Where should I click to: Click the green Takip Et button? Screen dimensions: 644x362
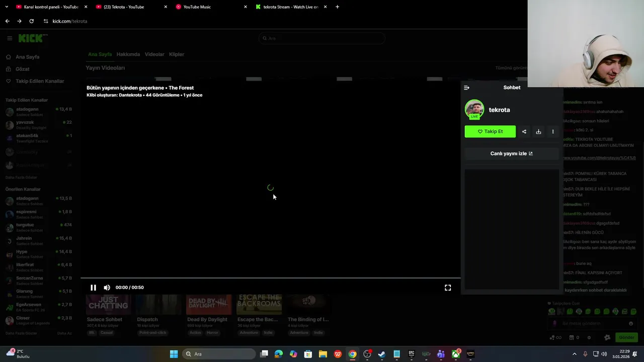pos(490,132)
